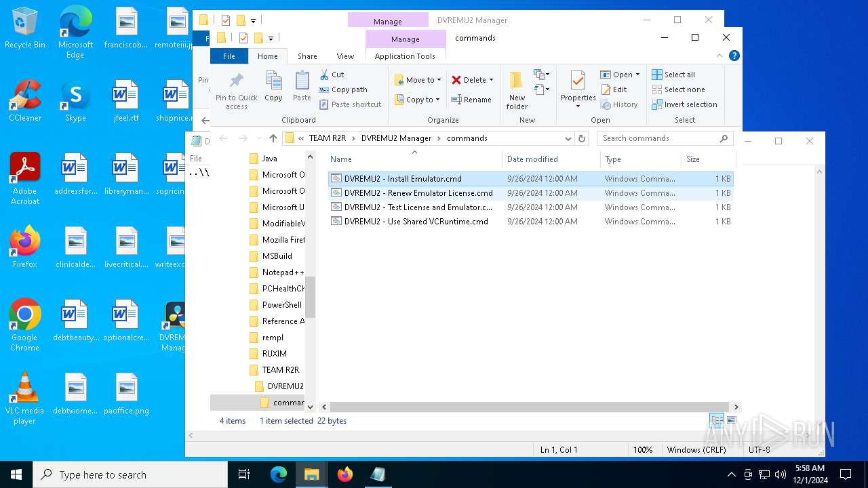Screen dimensions: 868x488
Task: Click navigation pane scrollbar
Action: (x=311, y=297)
